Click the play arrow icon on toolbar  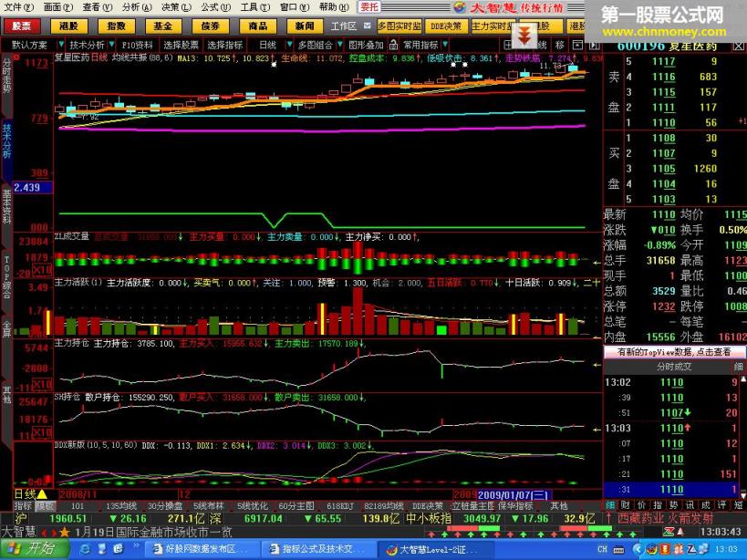tap(594, 46)
